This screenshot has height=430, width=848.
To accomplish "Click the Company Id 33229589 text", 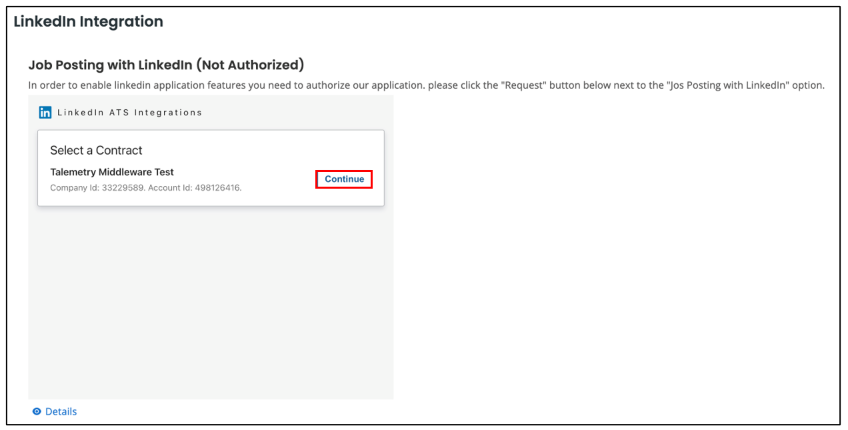I will coord(98,188).
